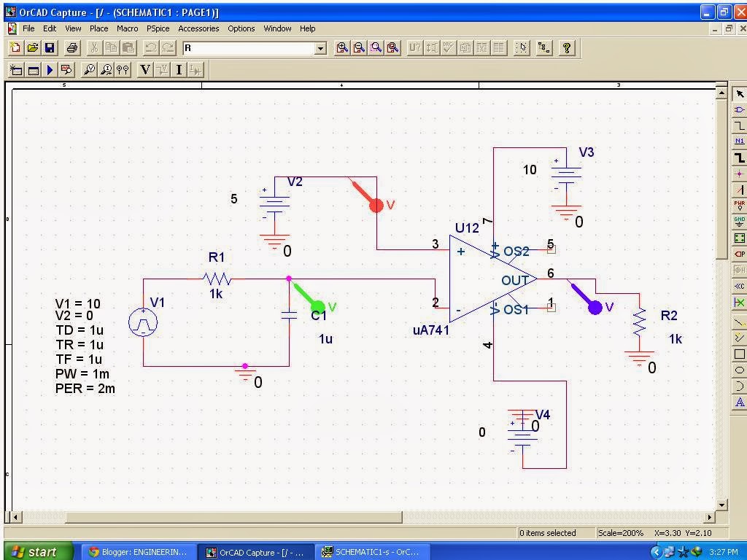The width and height of the screenshot is (747, 560).
Task: Click the part name field containing R
Action: 249,48
